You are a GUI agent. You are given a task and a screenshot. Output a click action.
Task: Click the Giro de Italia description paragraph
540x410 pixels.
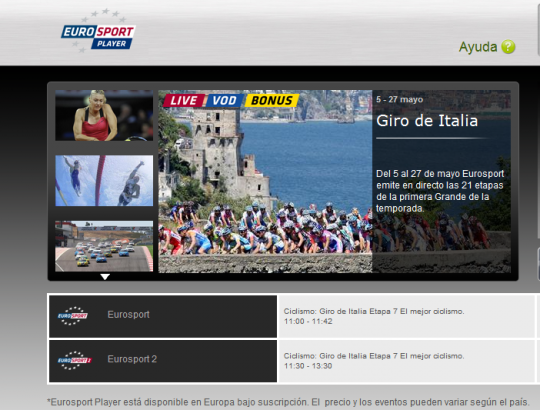pos(440,191)
